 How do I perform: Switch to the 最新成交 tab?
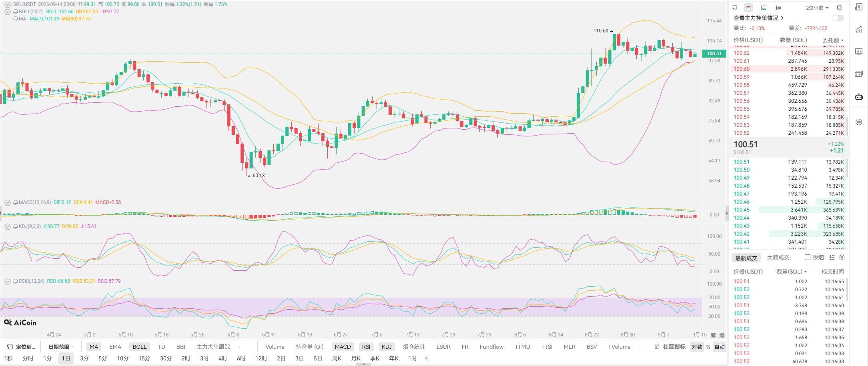pyautogui.click(x=746, y=258)
